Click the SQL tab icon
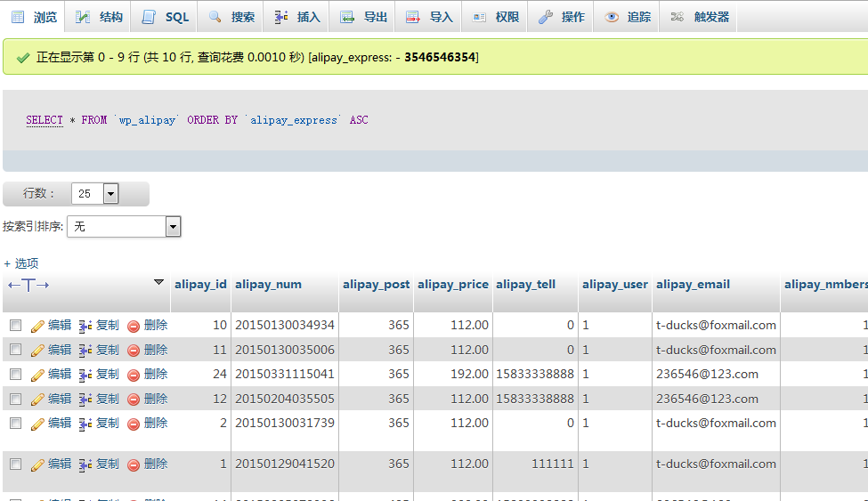The width and height of the screenshot is (868, 501). point(149,17)
